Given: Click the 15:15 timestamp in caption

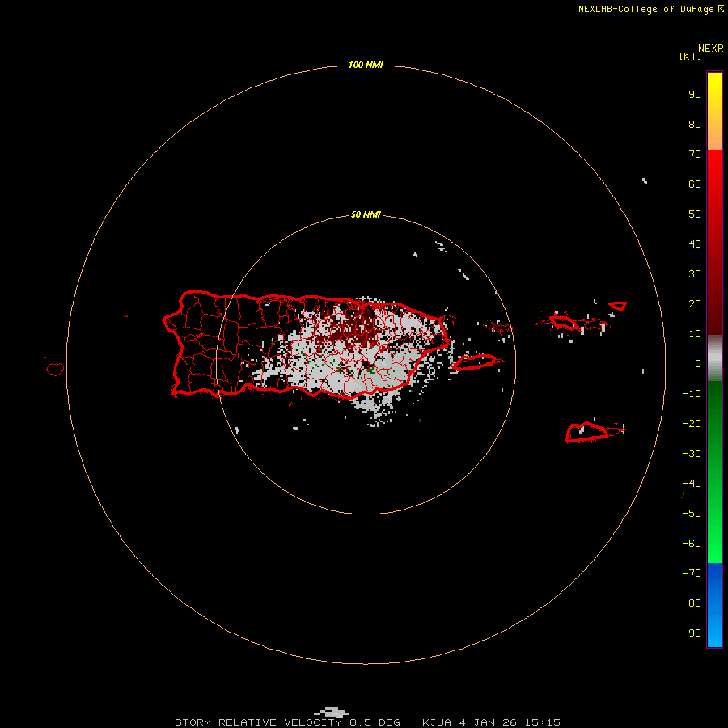Looking at the screenshot, I should tap(542, 722).
